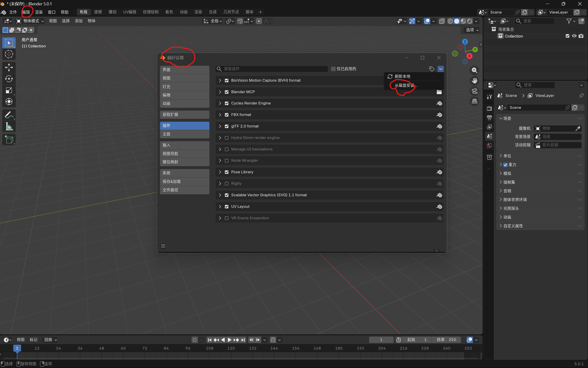
Task: Open the 文件路径 preferences section
Action: [x=185, y=190]
